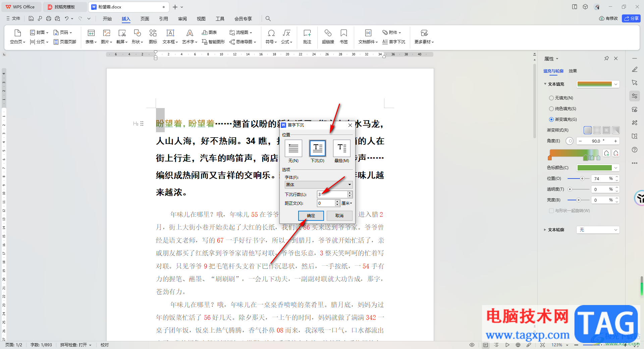Adjust the 亮度(B) slider
Image resolution: width=644 pixels, height=349 pixels.
tap(578, 200)
